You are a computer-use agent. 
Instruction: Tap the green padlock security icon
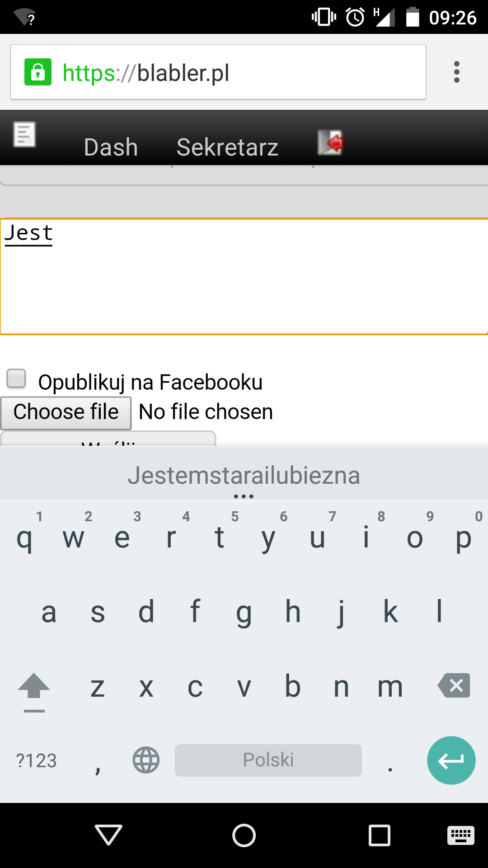[38, 72]
